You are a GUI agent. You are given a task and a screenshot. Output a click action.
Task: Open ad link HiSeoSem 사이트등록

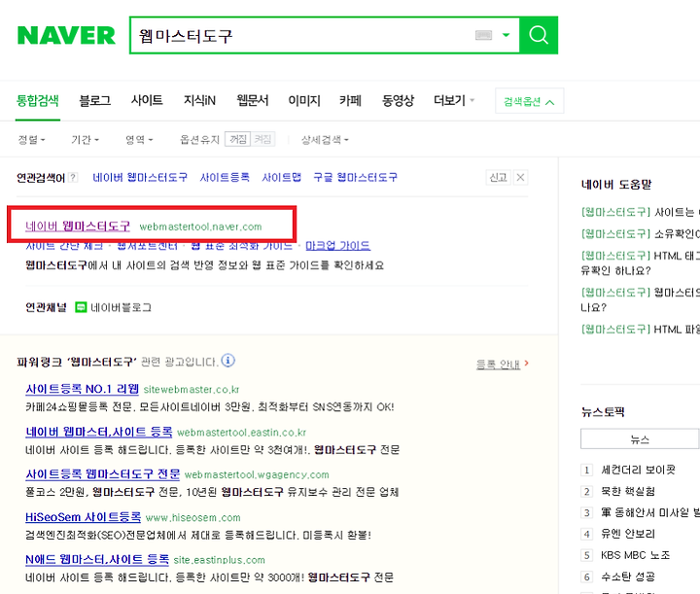pyautogui.click(x=83, y=517)
